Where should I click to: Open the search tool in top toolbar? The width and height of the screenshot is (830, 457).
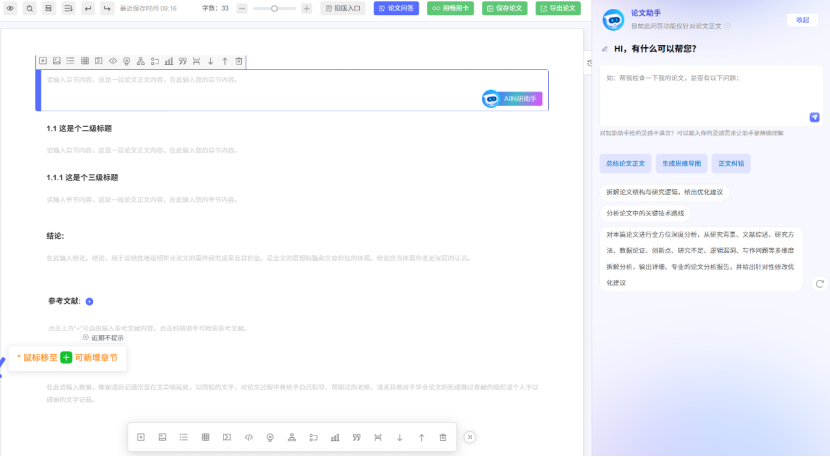[x=30, y=8]
